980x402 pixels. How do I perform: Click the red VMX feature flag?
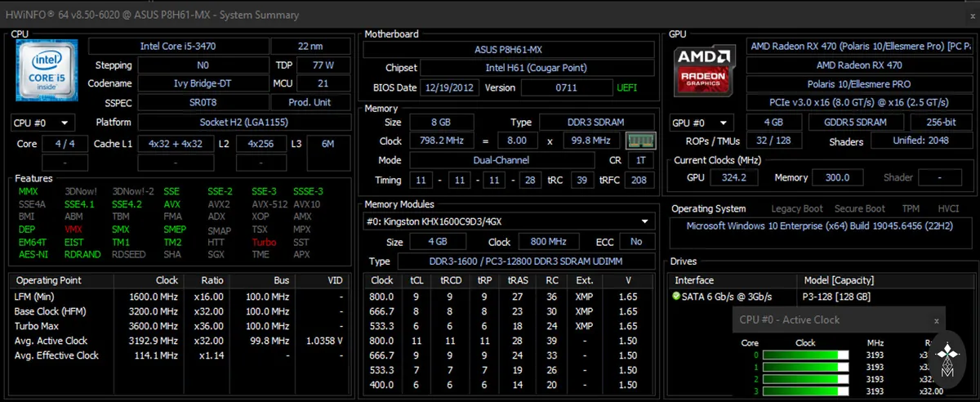[x=73, y=230]
